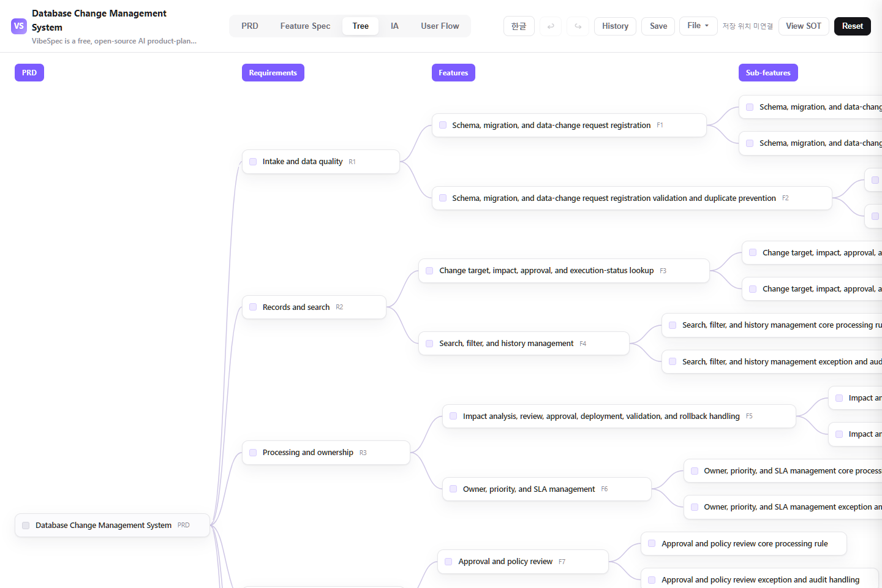Viewport: 882px width, 588px height.
Task: Select the Intake and data quality R1 node
Action: 321,162
